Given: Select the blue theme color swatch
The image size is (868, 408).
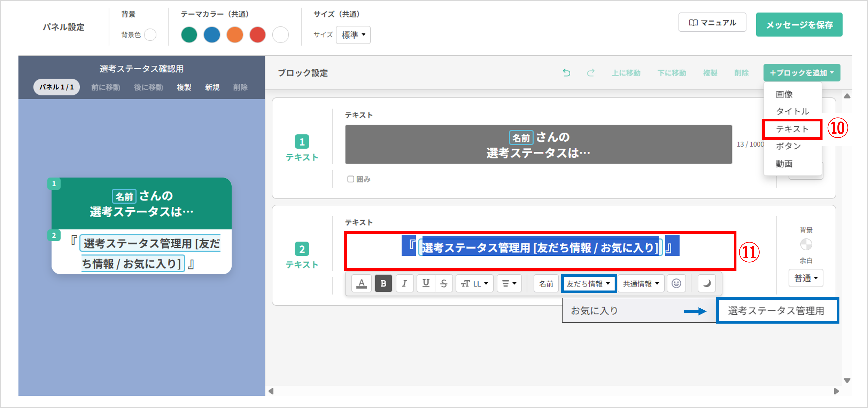Looking at the screenshot, I should point(212,35).
